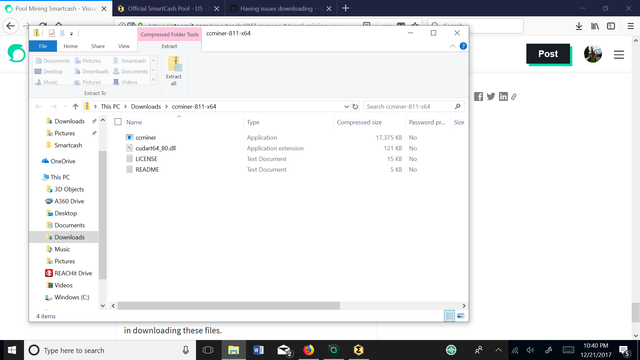The height and width of the screenshot is (360, 640).
Task: Share the post on Facebook
Action: [478, 96]
